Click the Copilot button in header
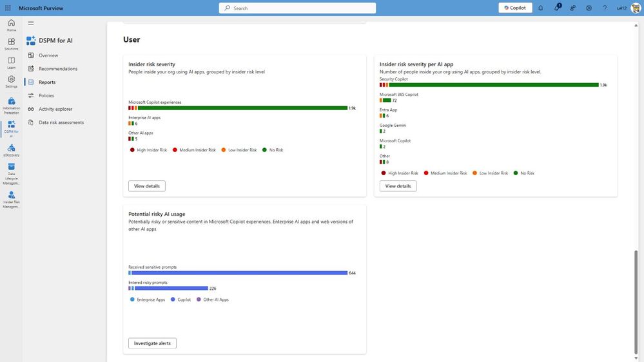644x362 pixels. (x=515, y=8)
